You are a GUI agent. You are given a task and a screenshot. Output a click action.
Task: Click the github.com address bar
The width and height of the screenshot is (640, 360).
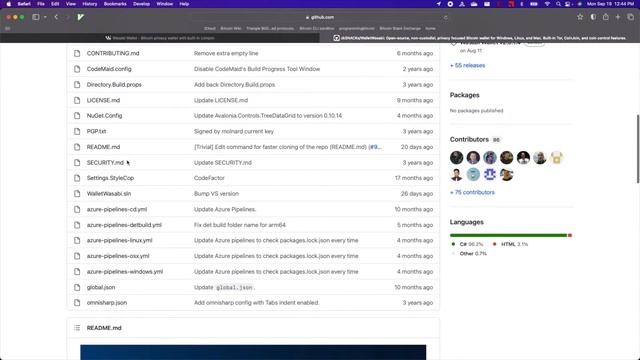[320, 17]
